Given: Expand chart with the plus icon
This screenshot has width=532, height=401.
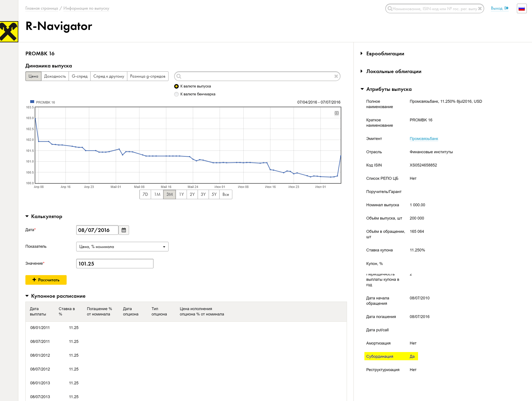Looking at the screenshot, I should [x=336, y=113].
